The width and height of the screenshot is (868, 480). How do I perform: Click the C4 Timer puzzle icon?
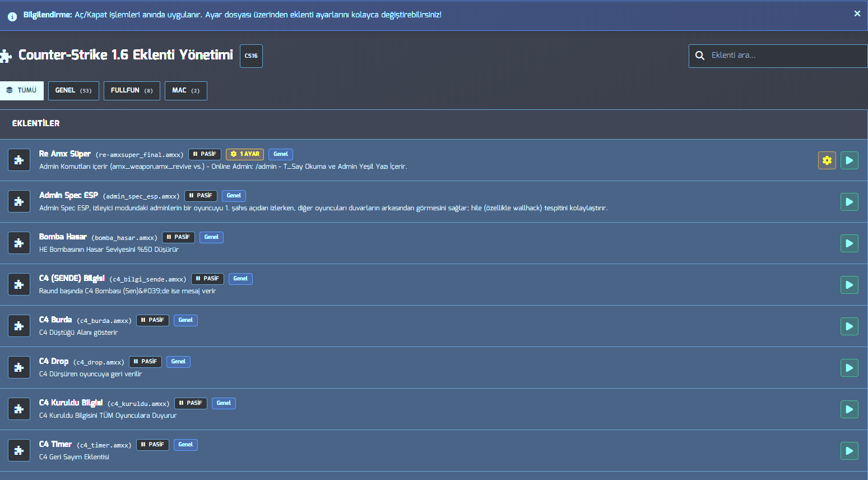(x=19, y=450)
